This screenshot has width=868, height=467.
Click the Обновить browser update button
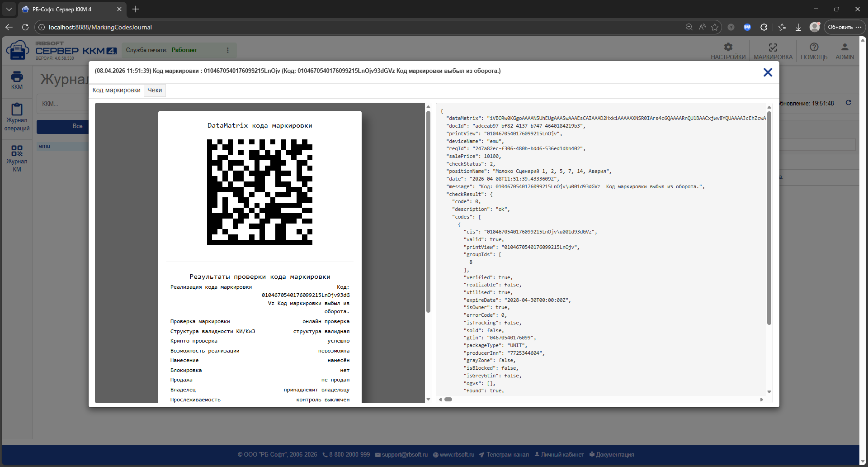(x=844, y=27)
